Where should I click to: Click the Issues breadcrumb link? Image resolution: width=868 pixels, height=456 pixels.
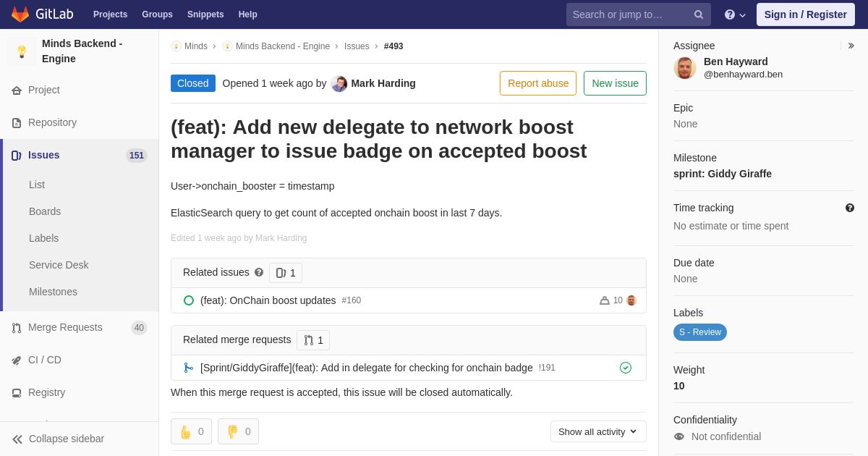[x=357, y=46]
